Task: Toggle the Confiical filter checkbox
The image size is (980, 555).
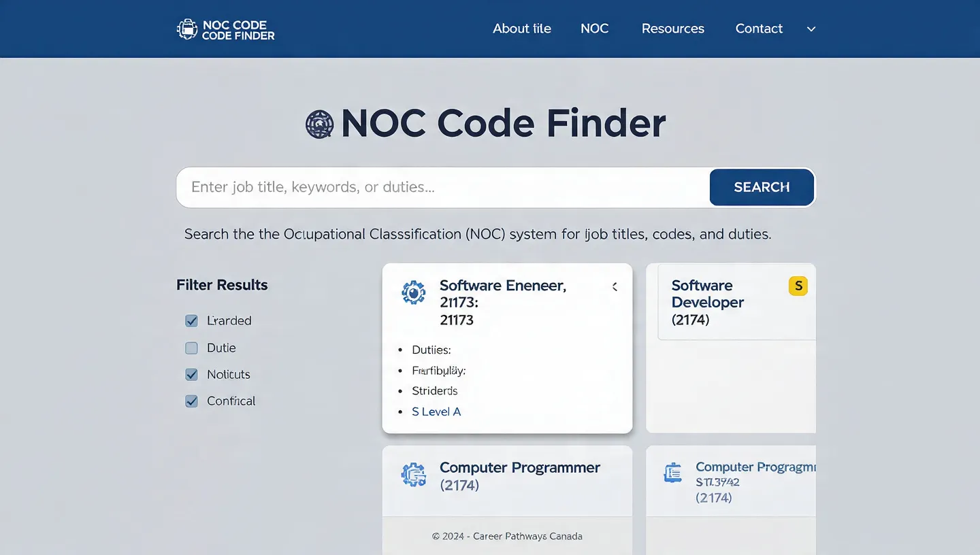Action: tap(192, 401)
